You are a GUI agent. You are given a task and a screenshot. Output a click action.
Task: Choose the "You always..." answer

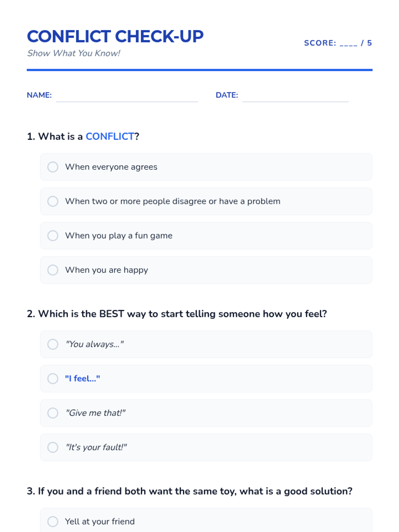(53, 344)
